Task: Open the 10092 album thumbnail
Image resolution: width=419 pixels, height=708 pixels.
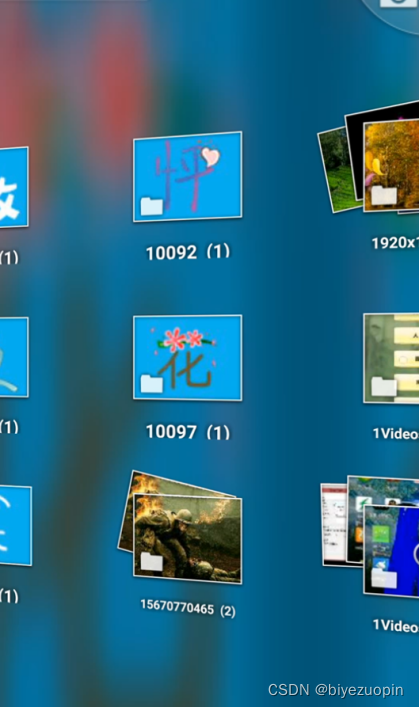Action: point(187,177)
